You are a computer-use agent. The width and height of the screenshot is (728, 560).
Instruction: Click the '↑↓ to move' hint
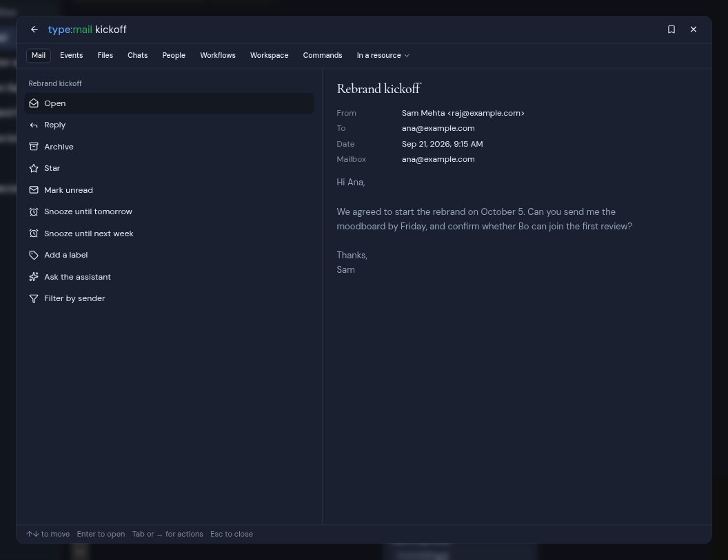tap(48, 534)
